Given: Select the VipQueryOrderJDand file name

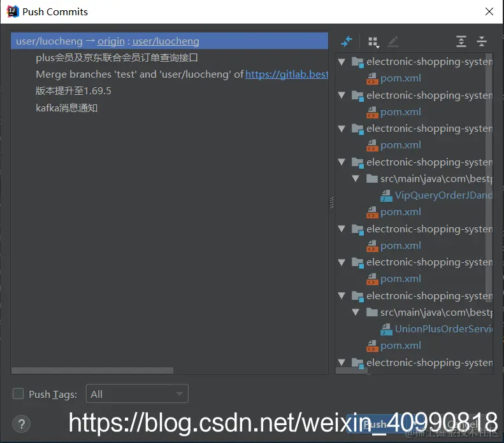Looking at the screenshot, I should coord(443,195).
